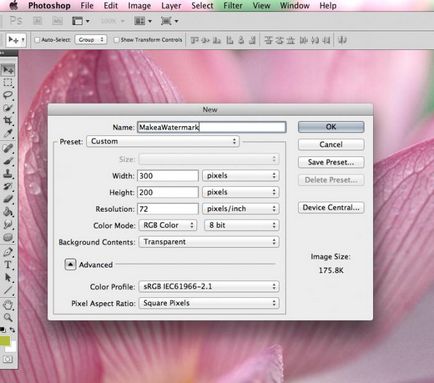Click the Save Preset button
This screenshot has width=434, height=383.
coord(331,162)
